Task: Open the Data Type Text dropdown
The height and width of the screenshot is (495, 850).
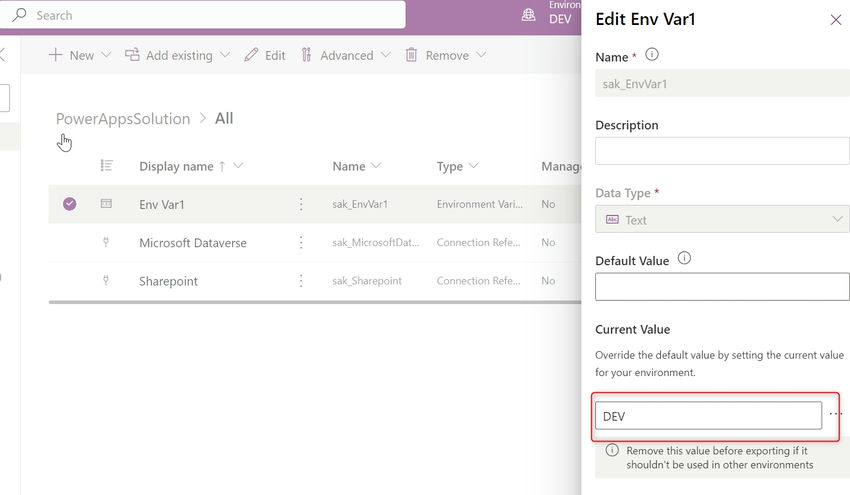Action: point(722,220)
